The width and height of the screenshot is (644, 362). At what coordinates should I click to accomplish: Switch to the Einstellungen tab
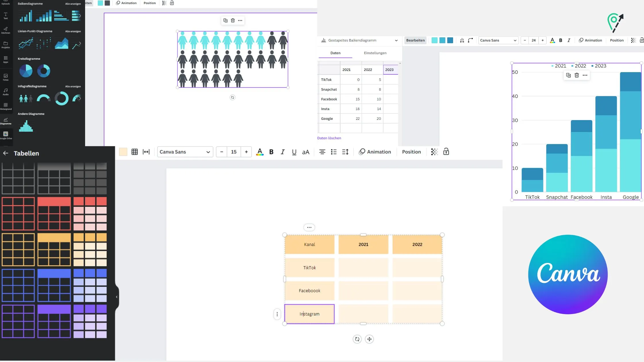pyautogui.click(x=375, y=53)
